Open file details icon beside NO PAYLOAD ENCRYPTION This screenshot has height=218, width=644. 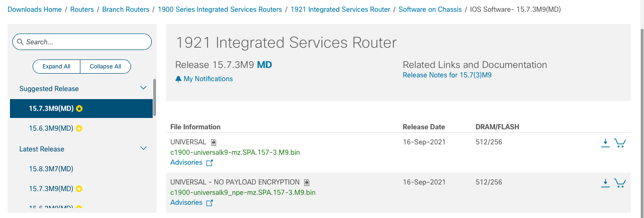tap(307, 182)
